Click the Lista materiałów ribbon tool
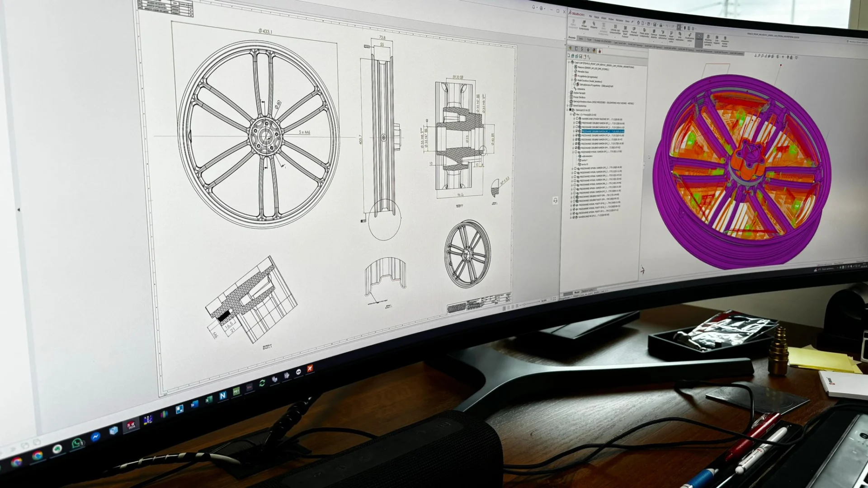Image resolution: width=868 pixels, height=488 pixels. [679, 36]
